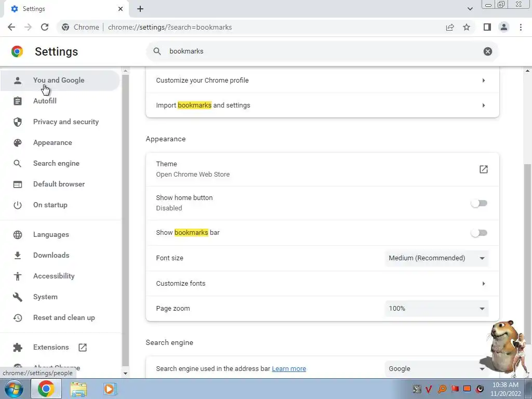
Task: Click Chrome icon in the taskbar
Action: point(46,389)
